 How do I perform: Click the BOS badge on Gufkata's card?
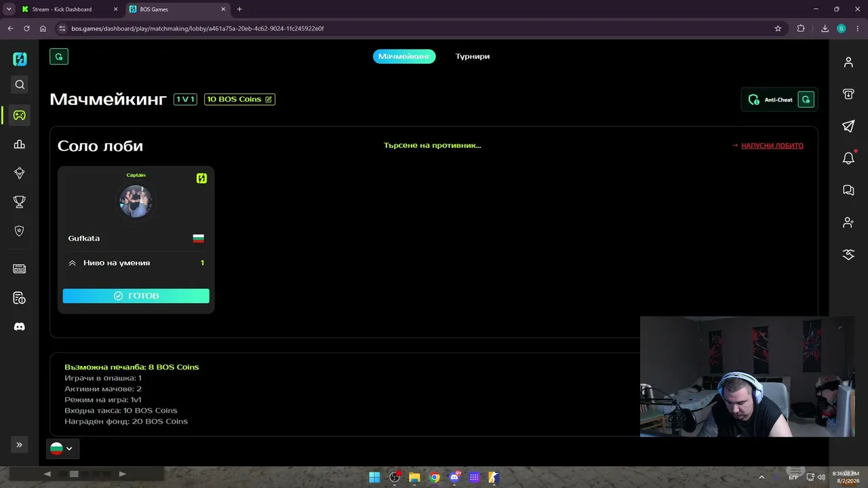[201, 178]
